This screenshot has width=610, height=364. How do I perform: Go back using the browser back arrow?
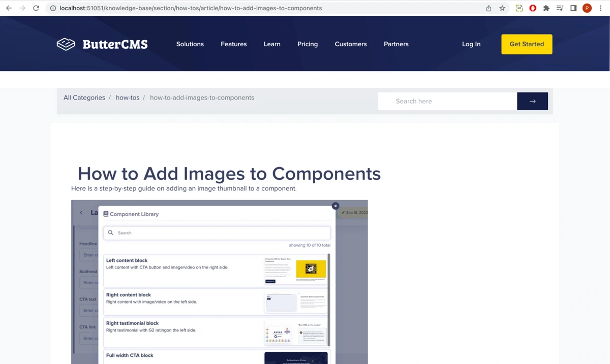[9, 8]
